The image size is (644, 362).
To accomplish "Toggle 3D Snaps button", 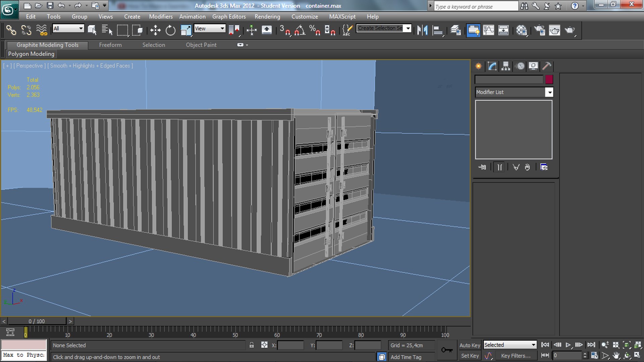I will click(x=285, y=30).
